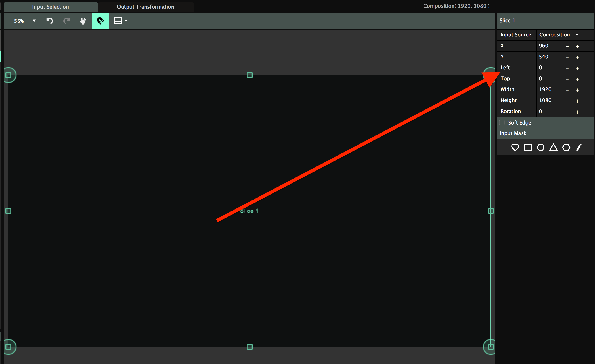Screen dimensions: 595x364
Task: Add a heart-shaped input mask
Action: pyautogui.click(x=515, y=147)
